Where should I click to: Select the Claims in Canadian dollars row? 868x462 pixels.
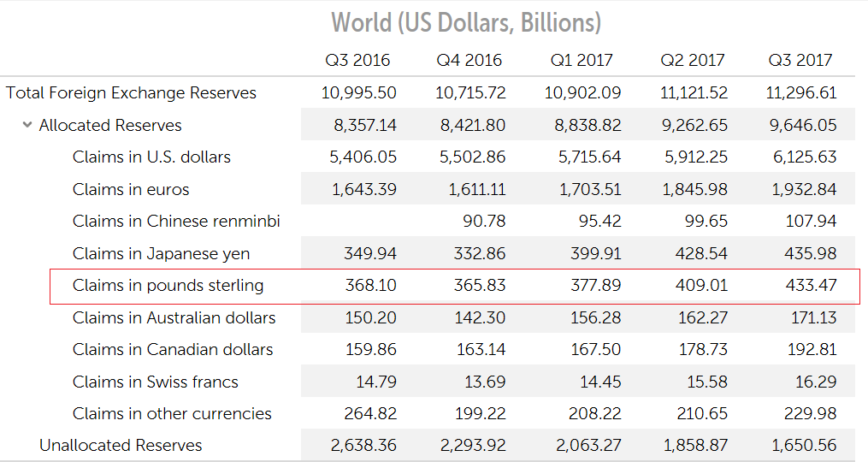(173, 350)
